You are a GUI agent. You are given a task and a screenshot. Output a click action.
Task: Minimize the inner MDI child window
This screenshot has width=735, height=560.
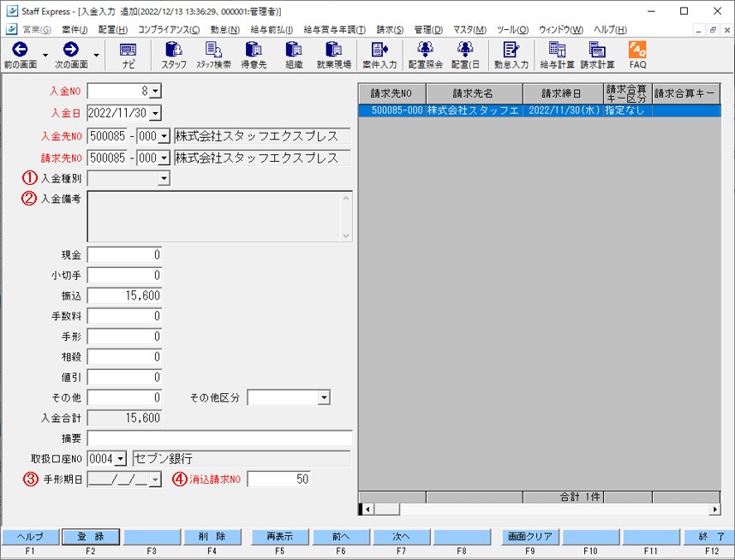click(x=698, y=30)
